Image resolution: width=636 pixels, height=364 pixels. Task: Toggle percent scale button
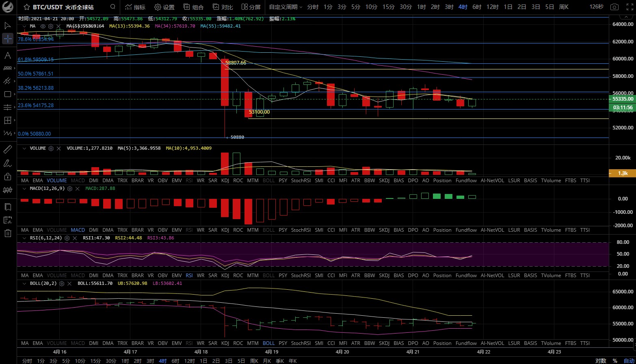[x=615, y=361]
